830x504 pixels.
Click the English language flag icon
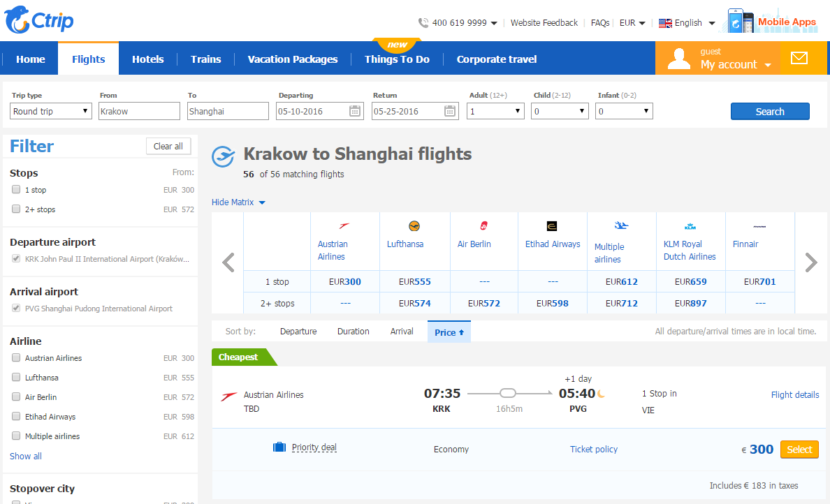pyautogui.click(x=665, y=23)
